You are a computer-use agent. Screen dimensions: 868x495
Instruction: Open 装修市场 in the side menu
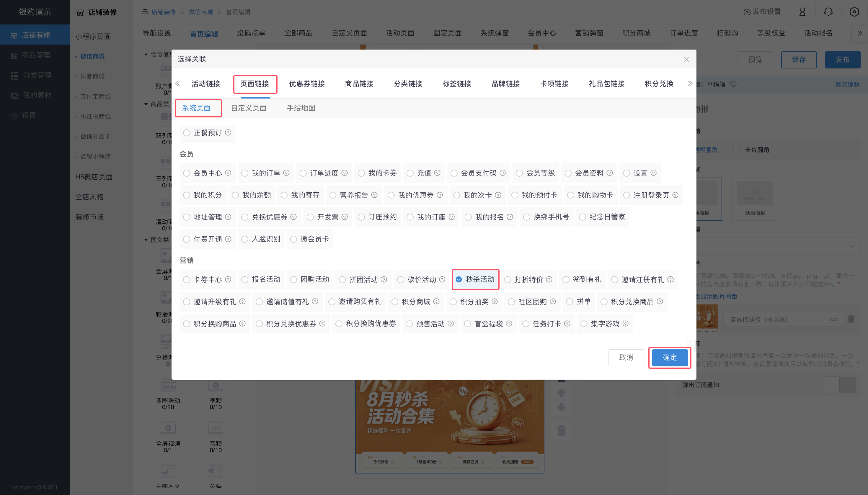tap(89, 217)
